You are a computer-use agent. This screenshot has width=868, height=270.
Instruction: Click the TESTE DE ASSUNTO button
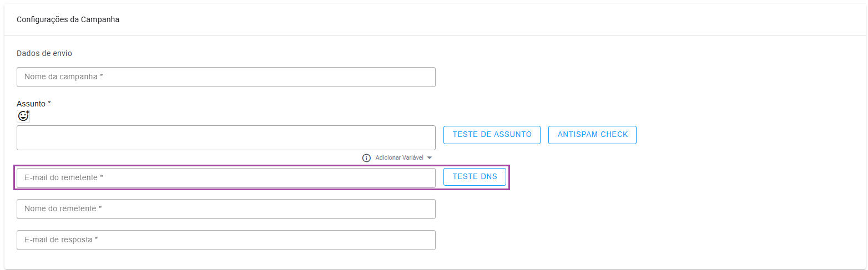(492, 135)
